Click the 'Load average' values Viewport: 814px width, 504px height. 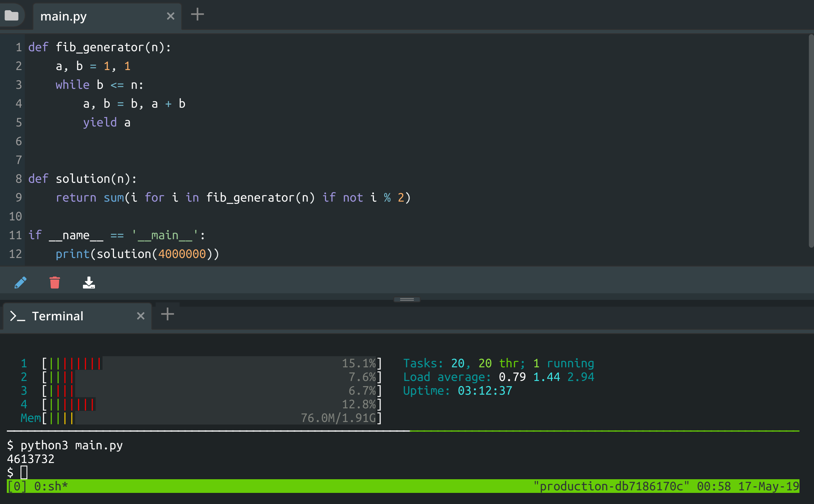546,377
